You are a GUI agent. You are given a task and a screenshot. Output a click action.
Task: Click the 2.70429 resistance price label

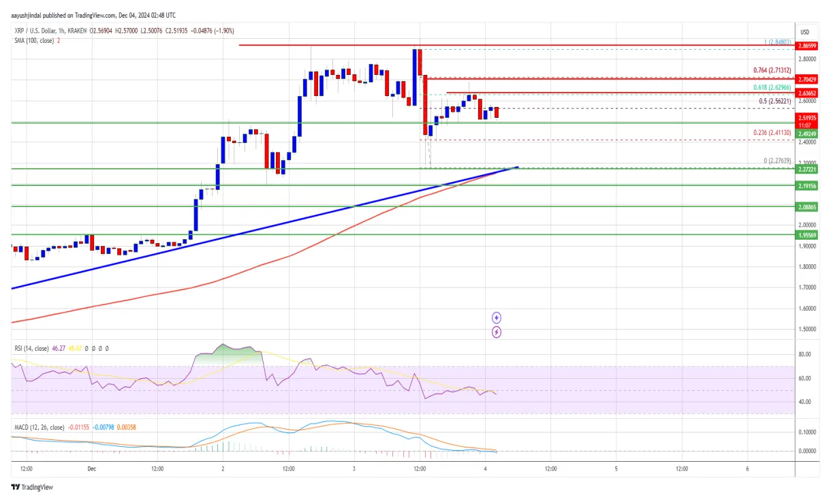807,80
